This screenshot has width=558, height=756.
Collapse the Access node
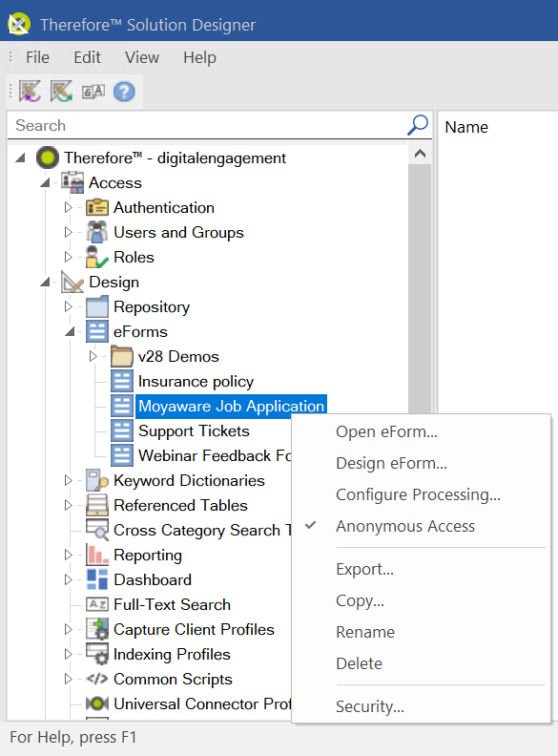(45, 182)
